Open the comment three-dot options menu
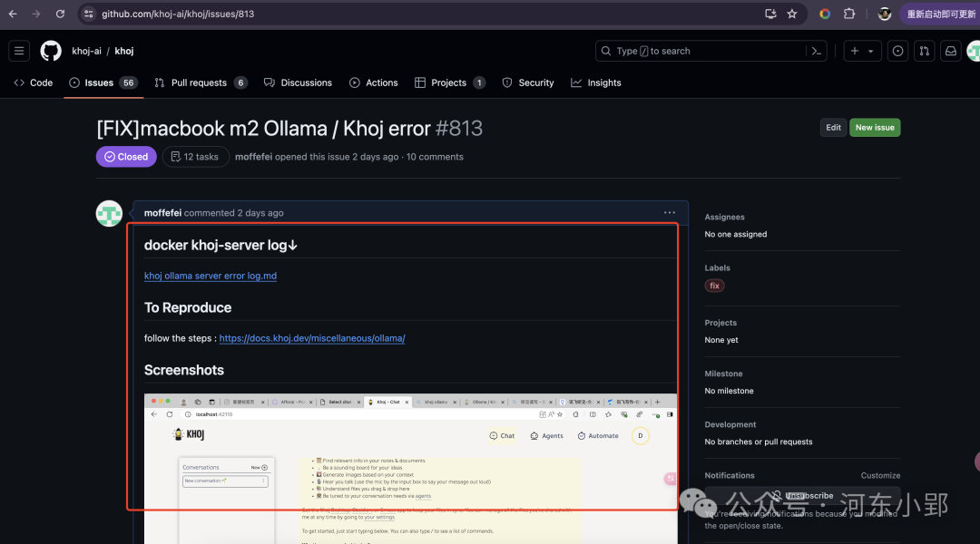This screenshot has height=544, width=980. 670,212
